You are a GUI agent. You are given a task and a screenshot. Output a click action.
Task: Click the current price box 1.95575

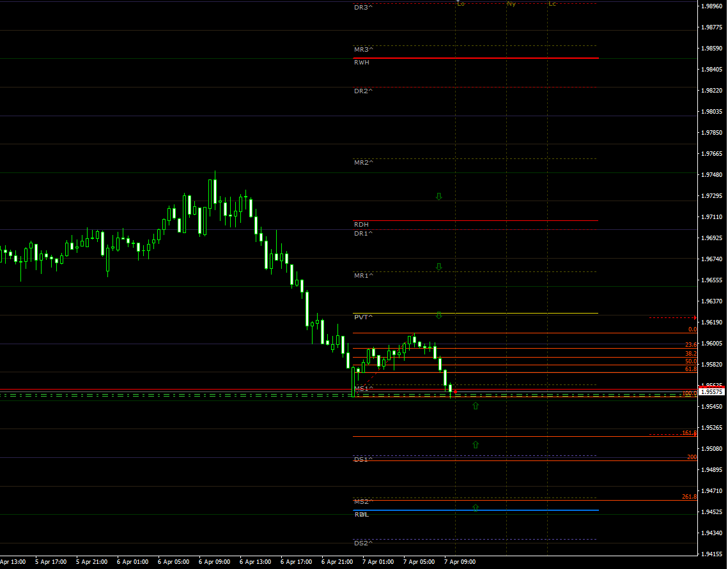click(x=712, y=392)
